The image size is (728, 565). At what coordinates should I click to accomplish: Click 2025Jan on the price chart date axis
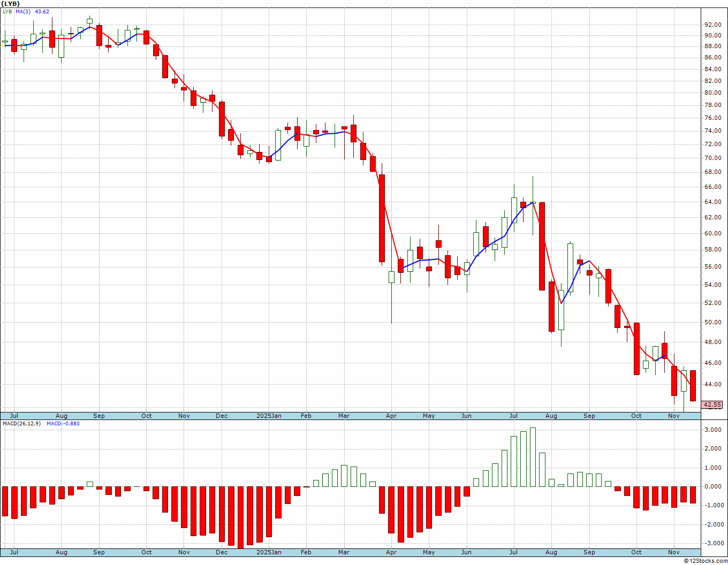pos(269,416)
